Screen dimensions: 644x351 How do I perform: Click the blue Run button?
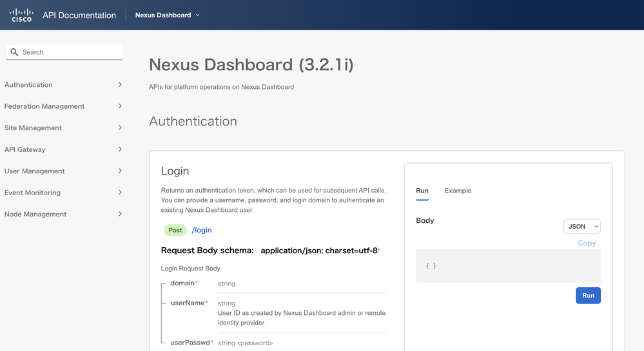tap(588, 296)
